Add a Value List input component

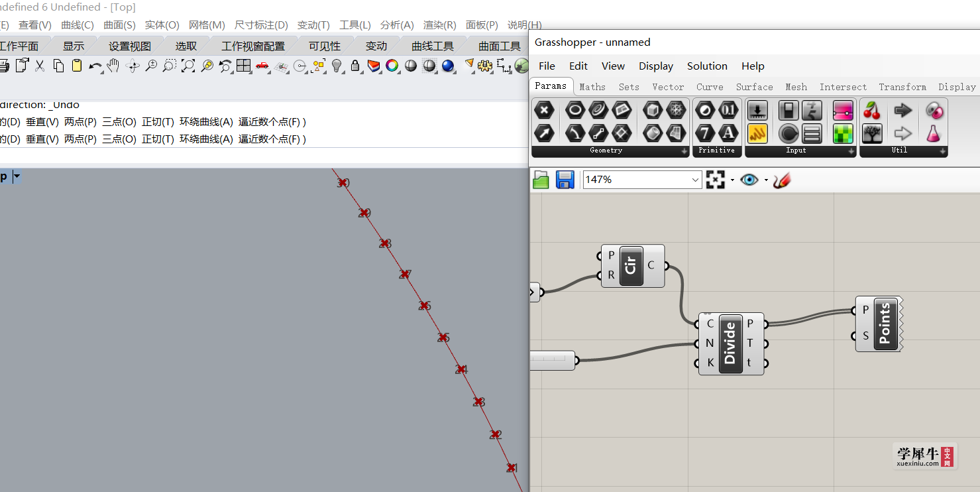(x=812, y=133)
